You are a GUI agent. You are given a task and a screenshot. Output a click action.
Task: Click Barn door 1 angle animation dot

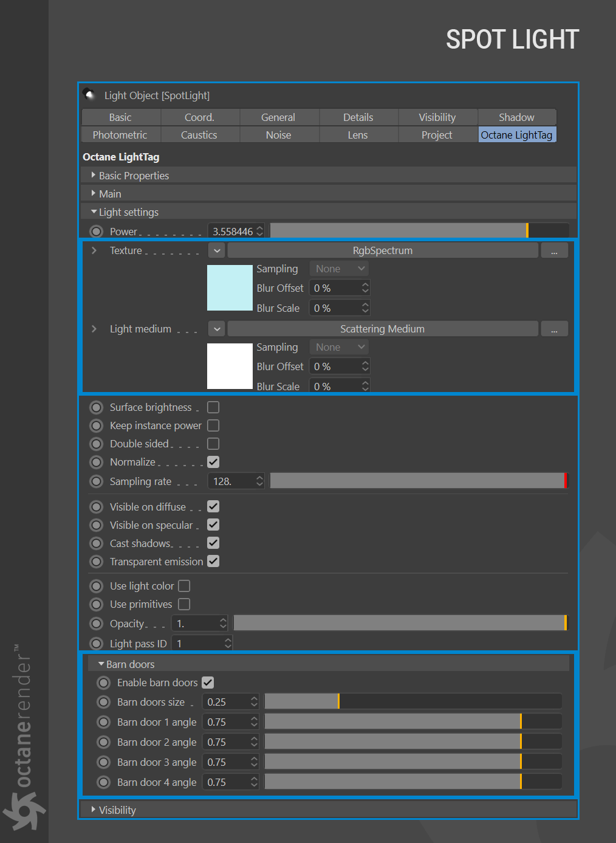(x=103, y=722)
